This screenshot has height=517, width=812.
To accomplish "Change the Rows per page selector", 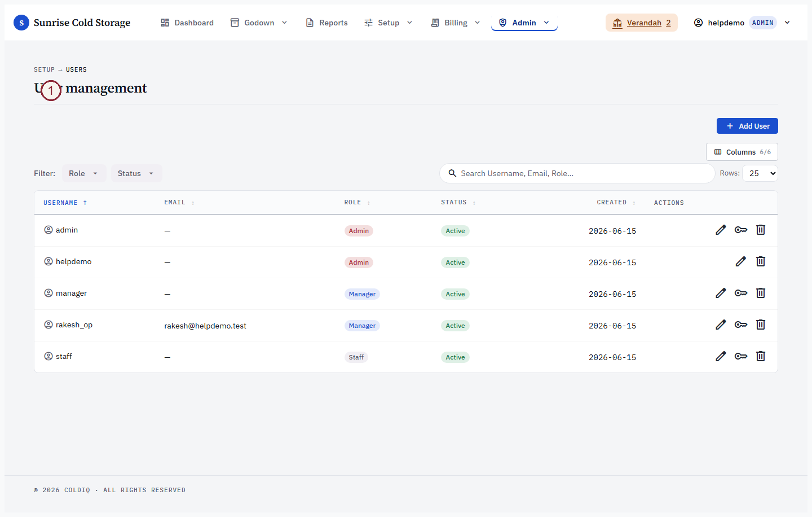I will 760,173.
